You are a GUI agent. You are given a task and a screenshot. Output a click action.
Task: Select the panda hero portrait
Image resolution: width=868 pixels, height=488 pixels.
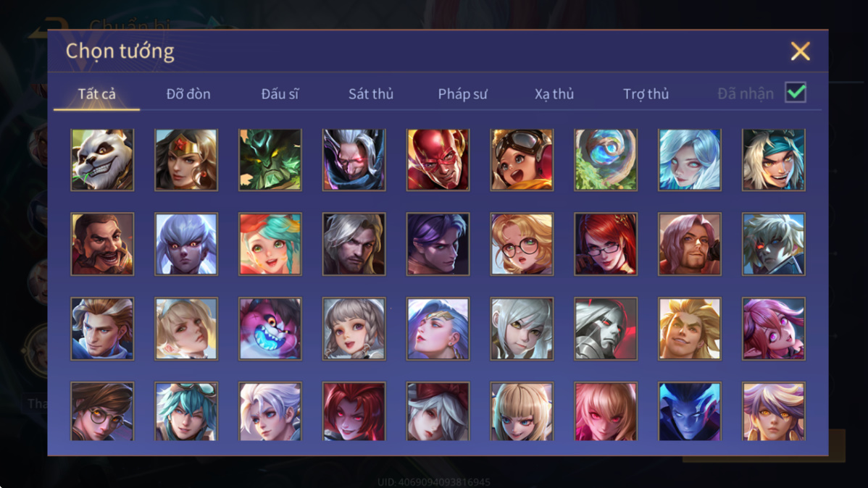coord(102,160)
